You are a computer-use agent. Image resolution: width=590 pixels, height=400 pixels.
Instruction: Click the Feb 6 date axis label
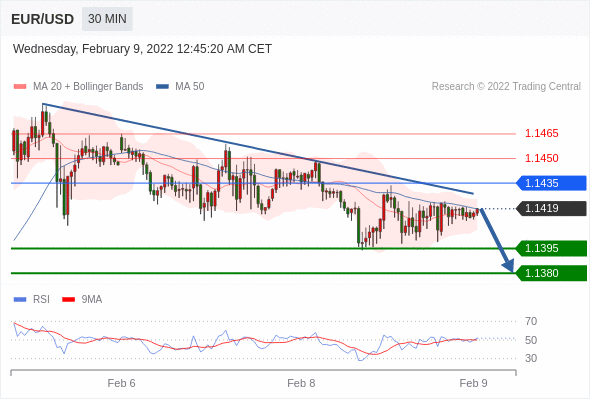(x=121, y=383)
